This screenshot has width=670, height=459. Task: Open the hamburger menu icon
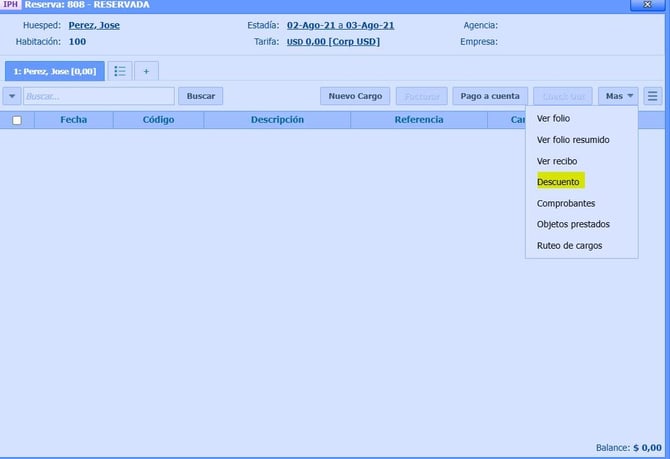pos(653,96)
